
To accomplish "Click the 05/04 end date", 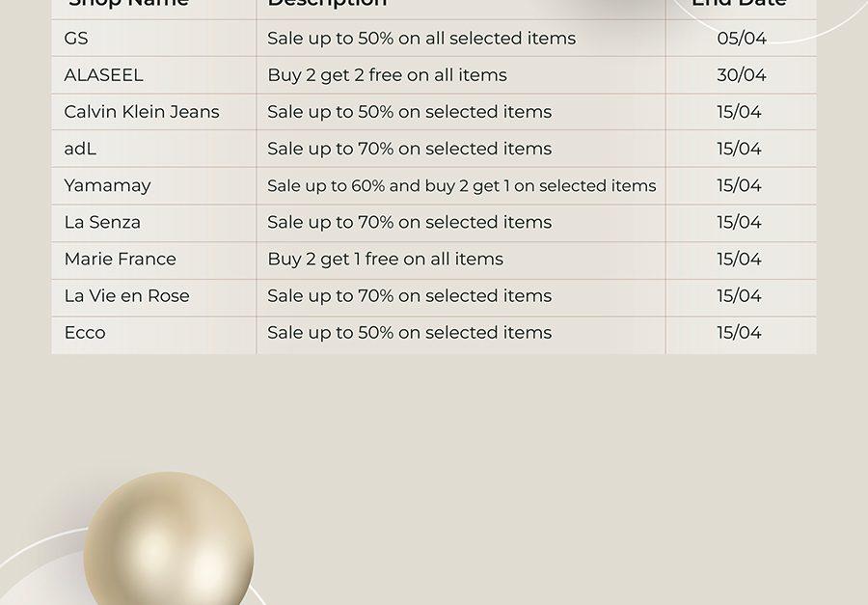I will point(742,39).
